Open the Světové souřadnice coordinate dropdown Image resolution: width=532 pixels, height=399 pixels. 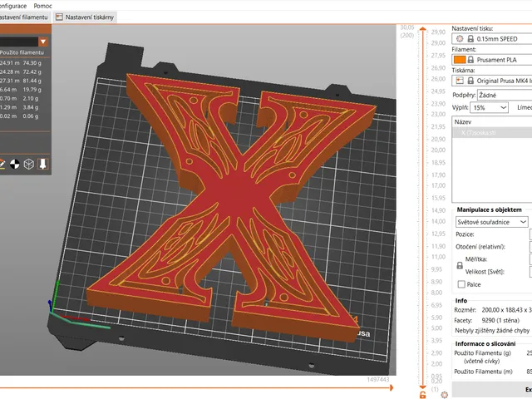pos(491,222)
